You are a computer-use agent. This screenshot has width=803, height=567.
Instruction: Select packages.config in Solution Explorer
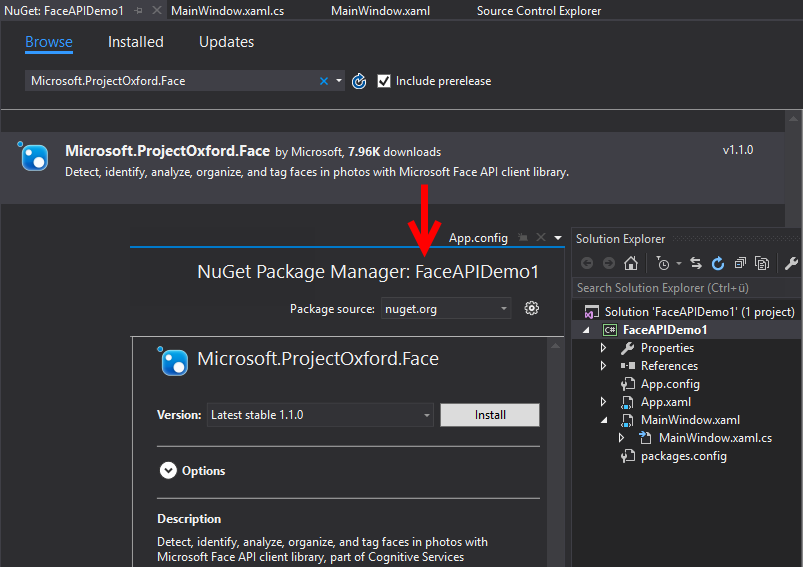coord(683,456)
